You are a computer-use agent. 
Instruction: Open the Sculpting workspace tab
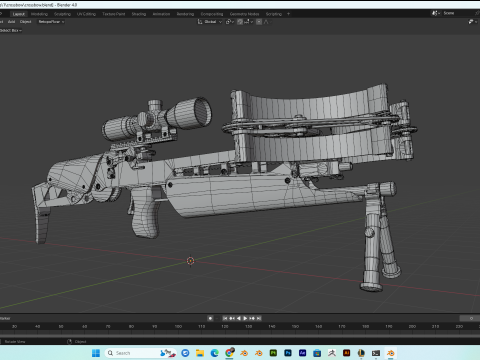(62, 14)
